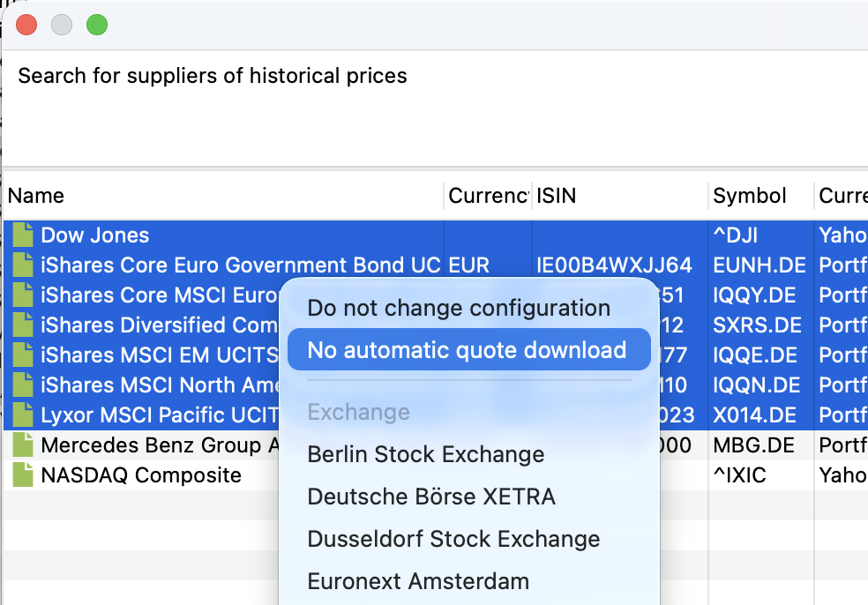Click the Lyxor MSCI Pacific row icon
Screen dimensions: 868x605
(23, 415)
